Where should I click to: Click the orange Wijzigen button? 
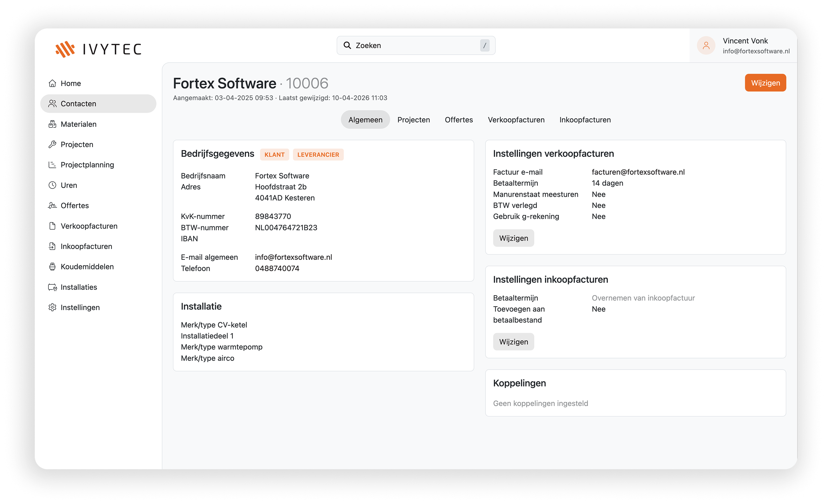pos(765,83)
